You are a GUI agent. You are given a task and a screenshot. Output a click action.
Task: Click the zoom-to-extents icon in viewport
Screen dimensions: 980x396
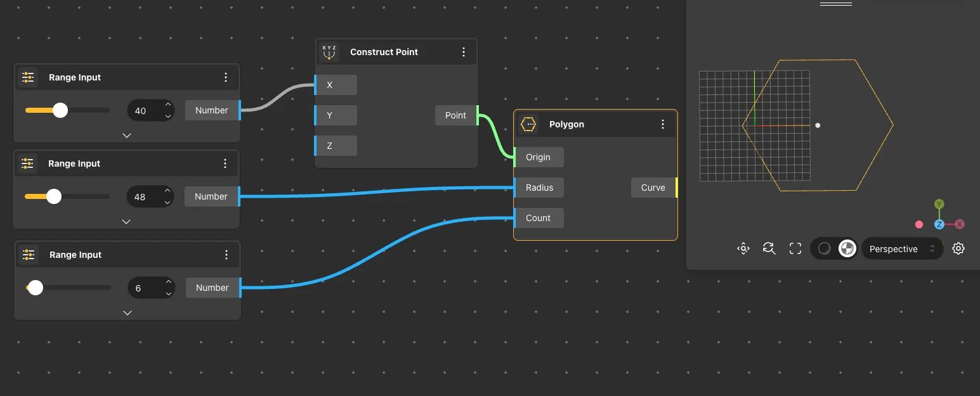[743, 249]
